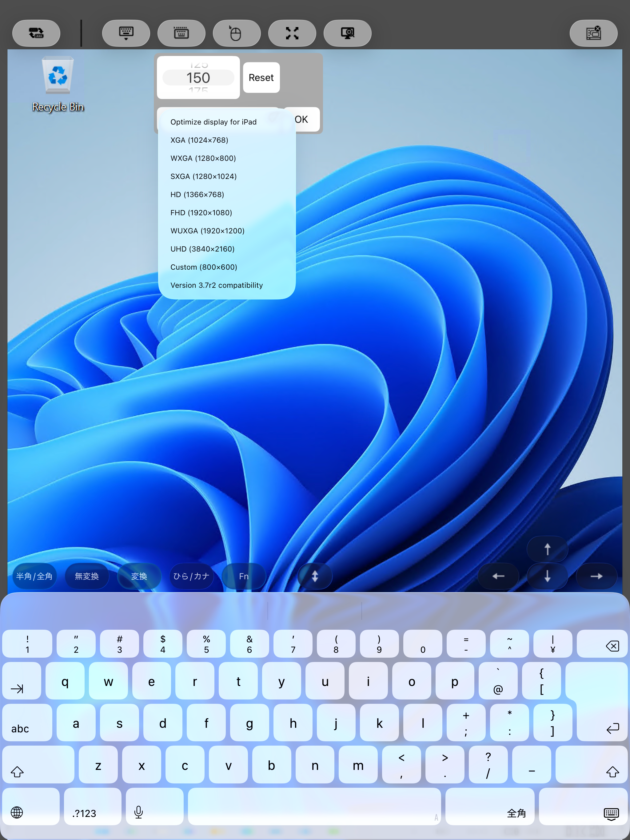This screenshot has height=840, width=630.
Task: Open the extended keyboard toolbar icon
Action: click(181, 33)
